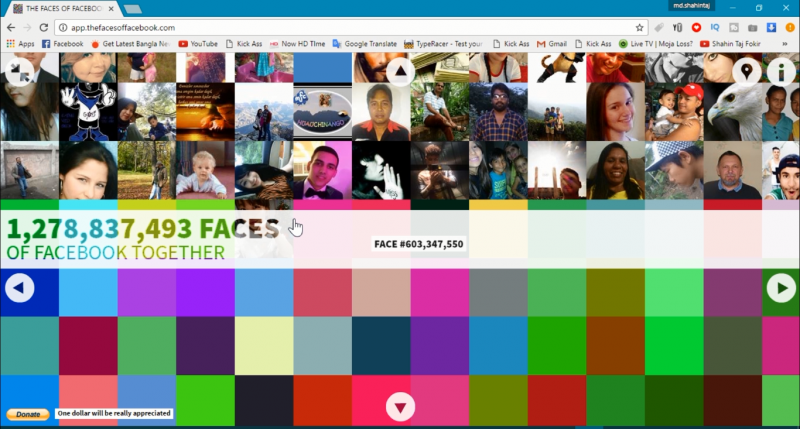Image resolution: width=800 pixels, height=429 pixels.
Task: Select the couple on mountain photo
Action: click(x=264, y=112)
